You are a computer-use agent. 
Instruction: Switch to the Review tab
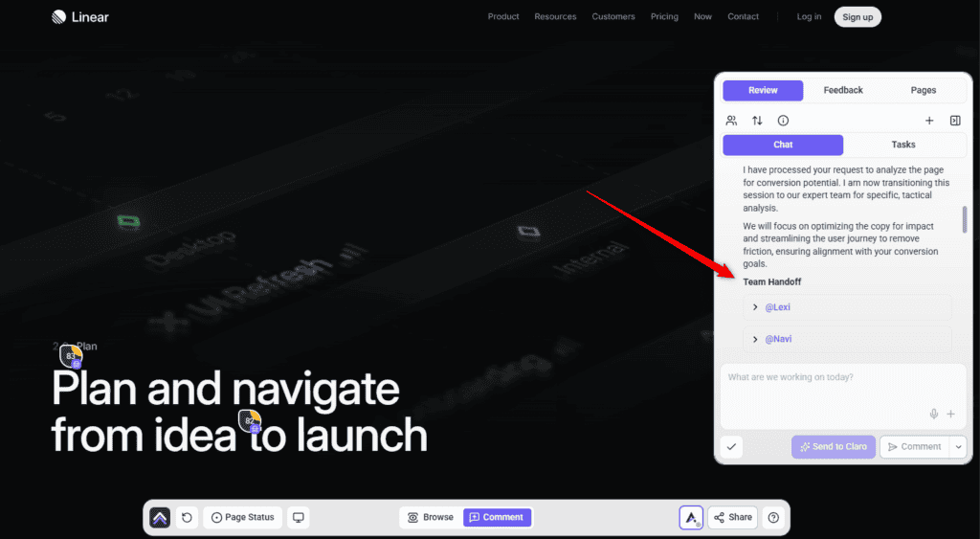click(763, 91)
